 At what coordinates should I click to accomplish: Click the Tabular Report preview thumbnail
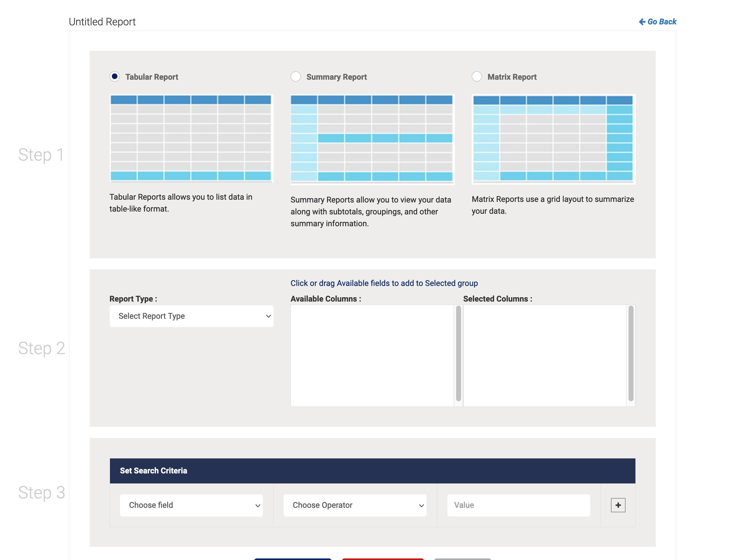[191, 138]
